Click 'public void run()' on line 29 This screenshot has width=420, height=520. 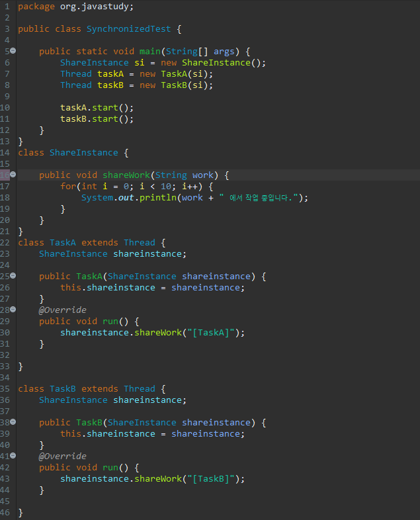(83, 322)
